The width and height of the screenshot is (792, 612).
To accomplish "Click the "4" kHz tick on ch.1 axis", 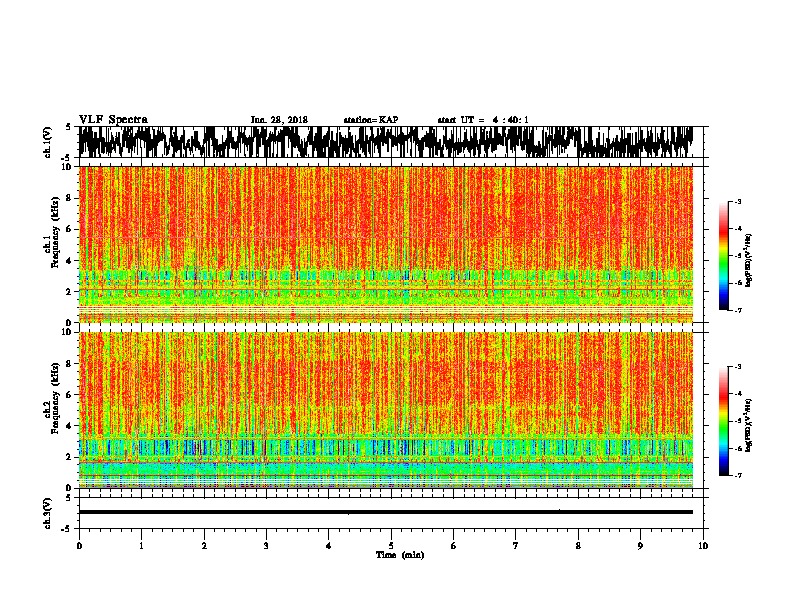I will (70, 261).
